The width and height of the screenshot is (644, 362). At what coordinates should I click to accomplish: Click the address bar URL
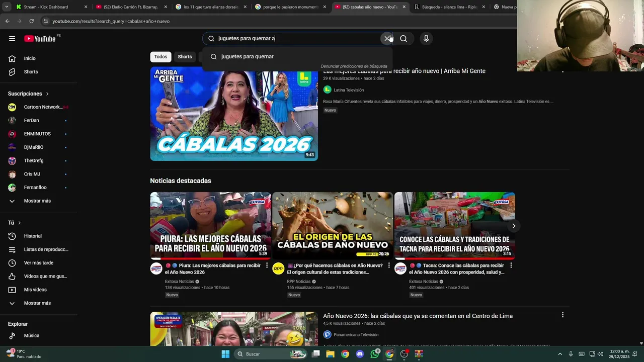tap(111, 21)
